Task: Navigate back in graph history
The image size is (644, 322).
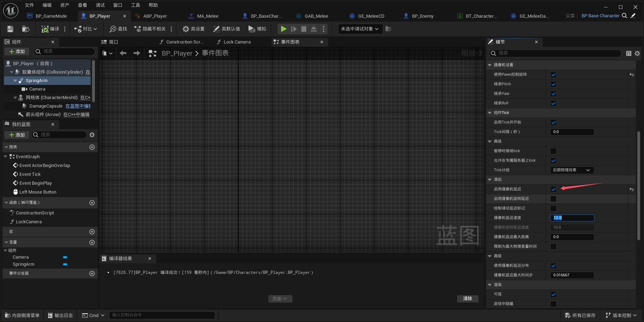Action: pos(123,53)
